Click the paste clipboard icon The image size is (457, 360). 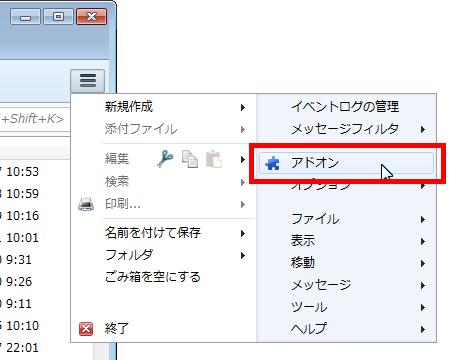pos(214,159)
